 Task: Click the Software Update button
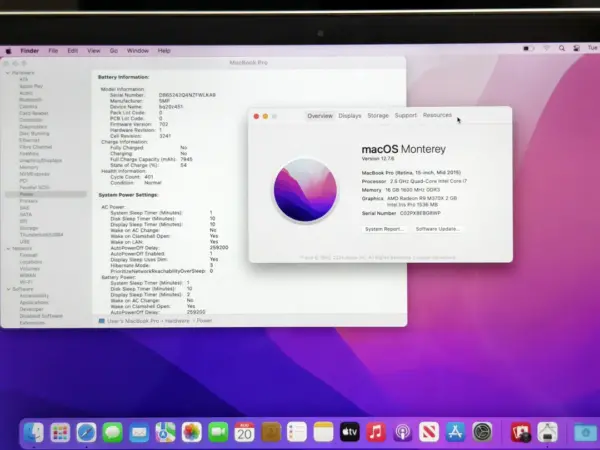click(437, 229)
